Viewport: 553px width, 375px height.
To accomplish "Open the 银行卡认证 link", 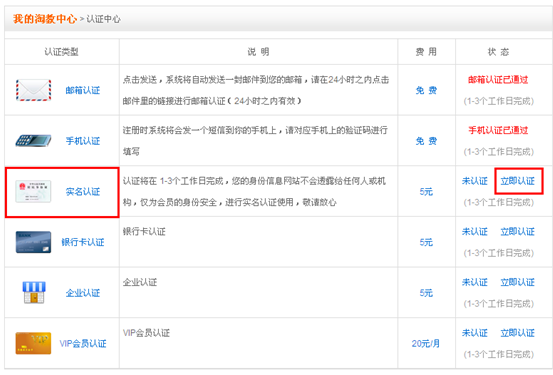I will 83,242.
